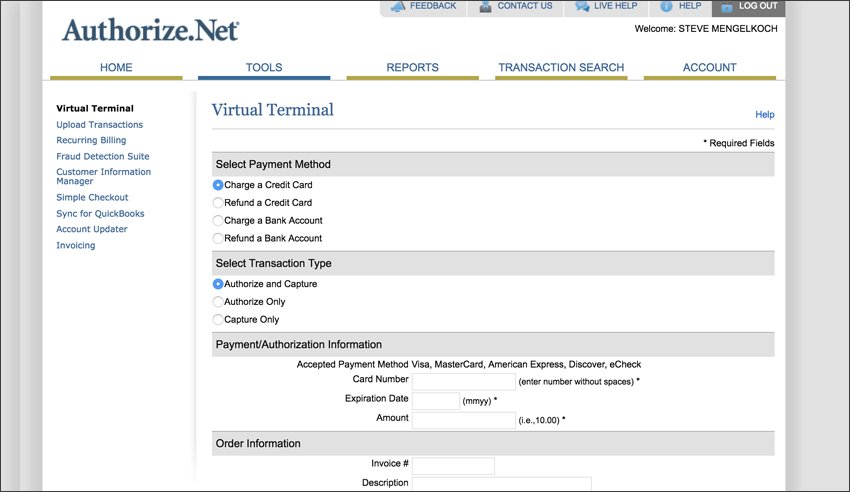Go to Recurring Billing
This screenshot has height=492, width=850.
91,140
